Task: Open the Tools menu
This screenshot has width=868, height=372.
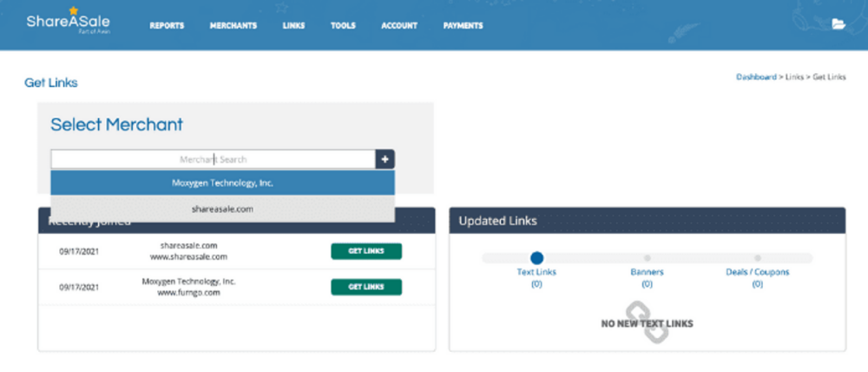Action: pos(343,26)
